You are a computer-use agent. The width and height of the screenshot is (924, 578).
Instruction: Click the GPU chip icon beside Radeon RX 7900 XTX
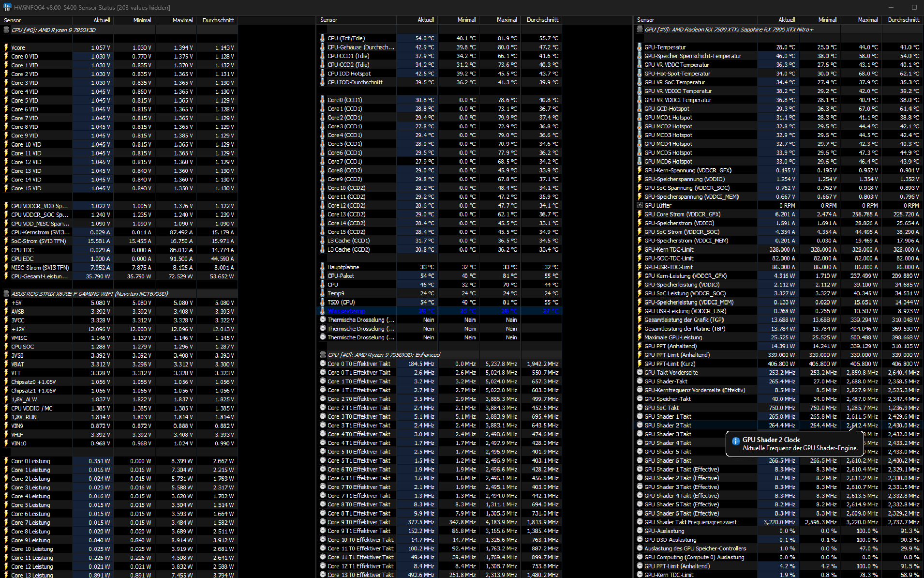tap(640, 30)
